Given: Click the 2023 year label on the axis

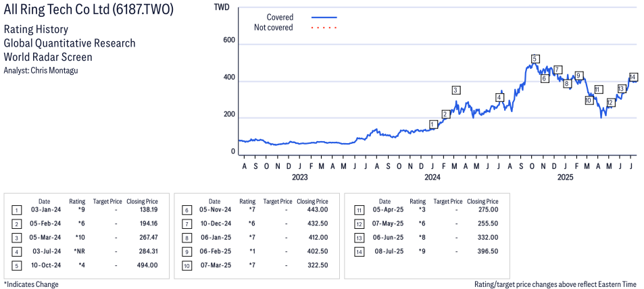Looking at the screenshot, I should [x=300, y=178].
